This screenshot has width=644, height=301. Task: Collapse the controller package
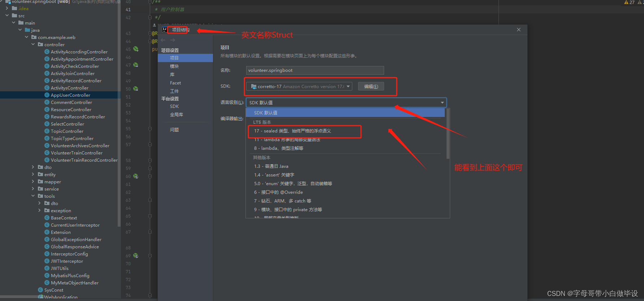point(33,45)
